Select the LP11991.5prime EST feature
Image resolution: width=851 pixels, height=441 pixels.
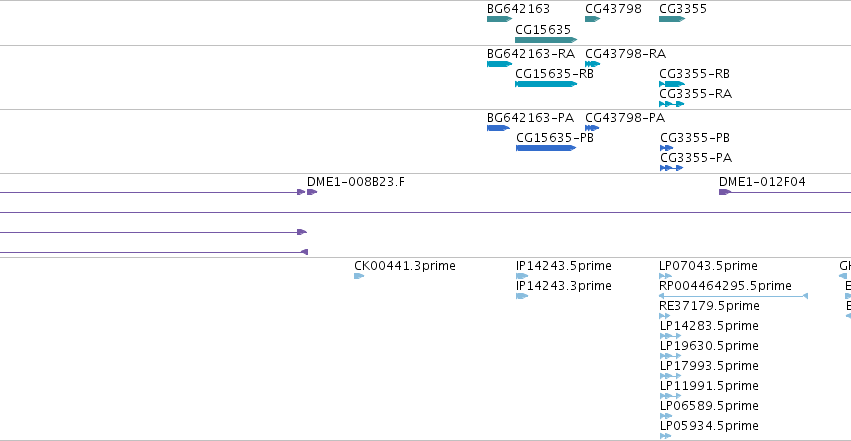[x=670, y=397]
